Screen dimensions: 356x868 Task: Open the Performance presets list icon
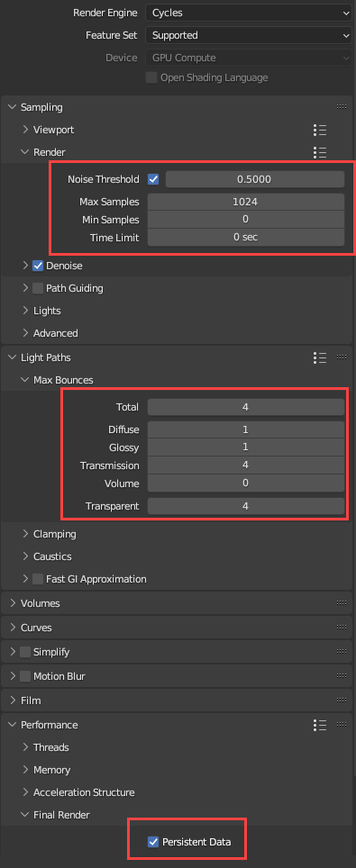[x=319, y=725]
